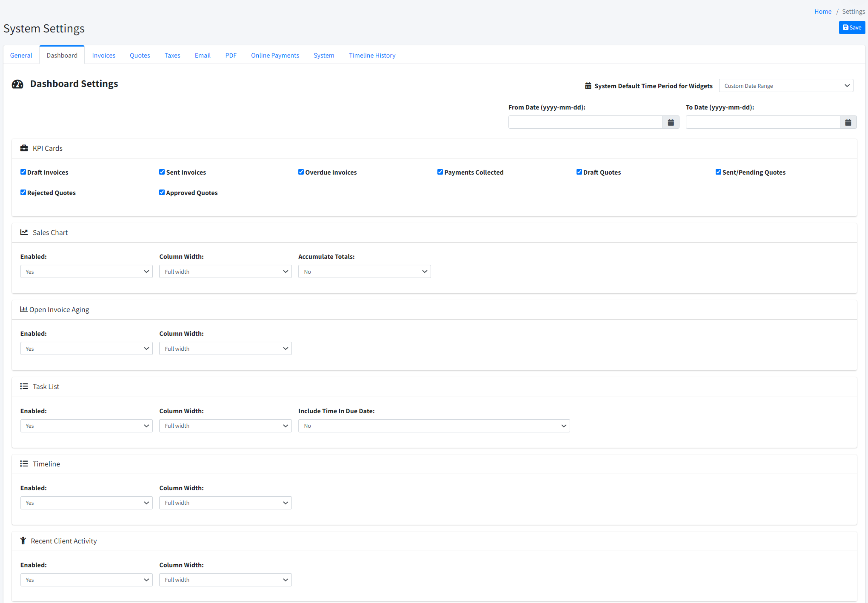Click the Recent Client Activity person icon

point(23,541)
